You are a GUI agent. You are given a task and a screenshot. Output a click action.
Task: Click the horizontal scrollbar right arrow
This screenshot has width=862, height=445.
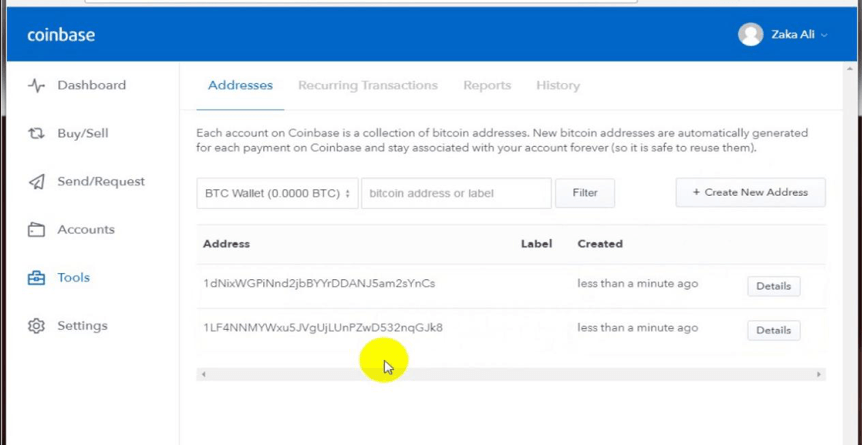coord(819,374)
